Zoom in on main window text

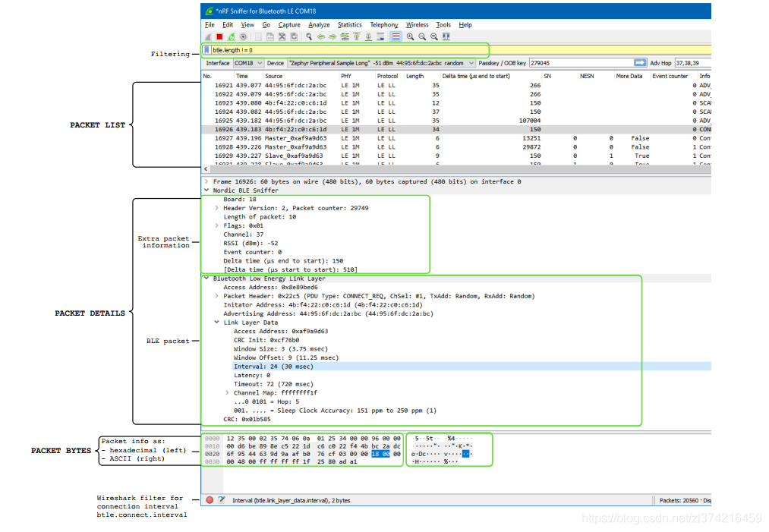pos(410,36)
